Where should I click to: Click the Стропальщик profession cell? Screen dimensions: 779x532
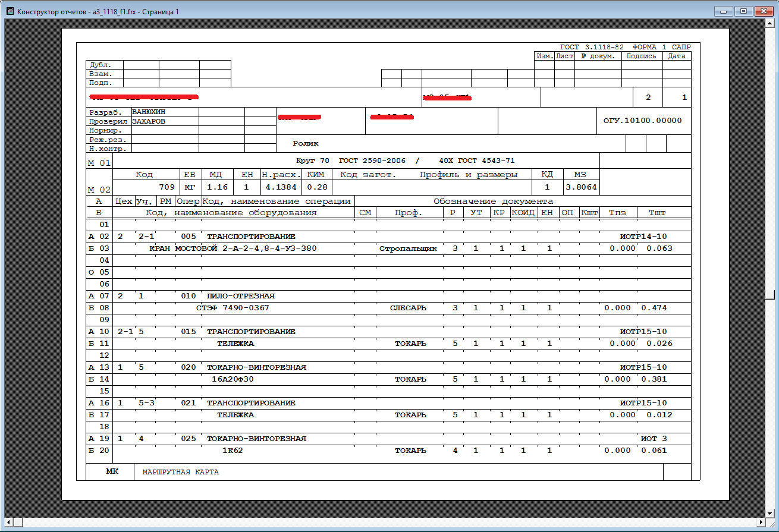point(408,248)
